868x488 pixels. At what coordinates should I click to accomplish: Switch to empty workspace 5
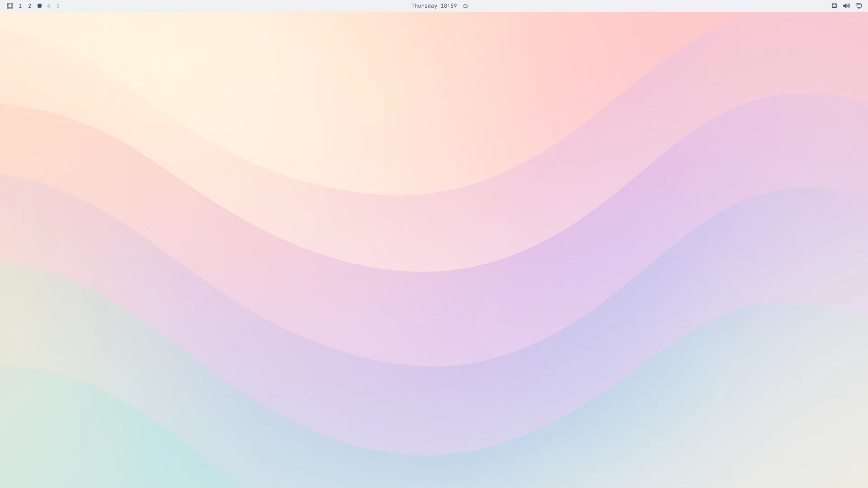58,6
